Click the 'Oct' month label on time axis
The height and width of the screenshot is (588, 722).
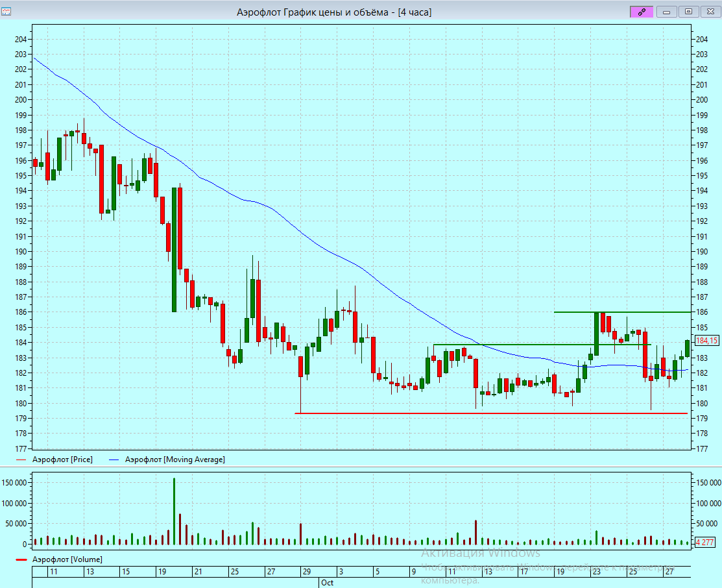[x=328, y=582]
